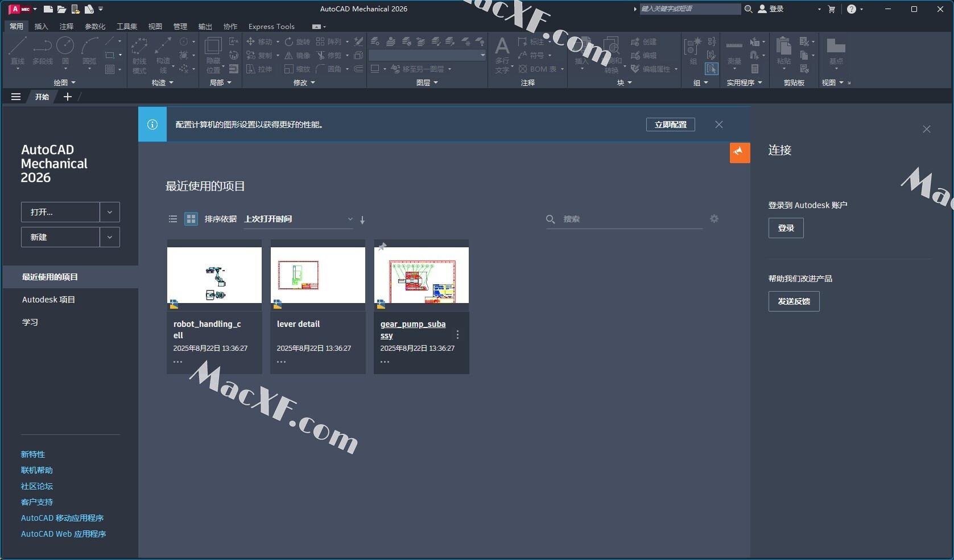Open the 插入 (Insert) ribbon tab

(42, 26)
